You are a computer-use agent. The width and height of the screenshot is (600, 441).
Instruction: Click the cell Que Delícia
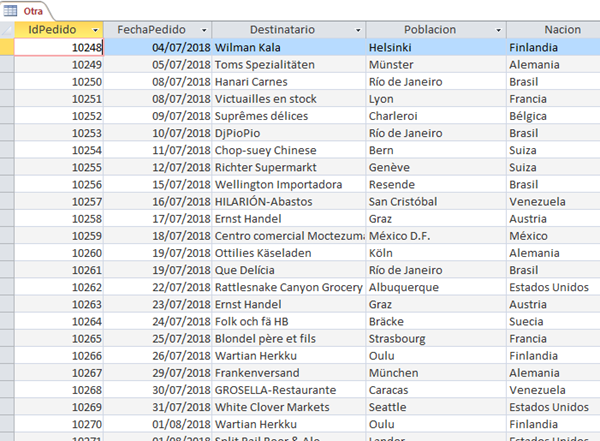tap(289, 270)
